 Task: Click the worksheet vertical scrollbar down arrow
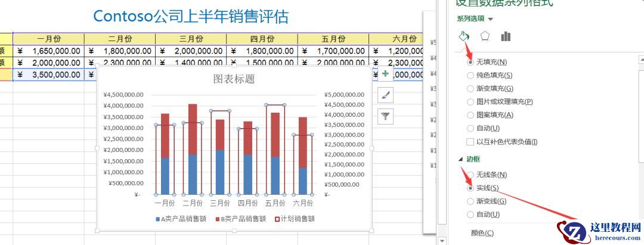click(442, 240)
